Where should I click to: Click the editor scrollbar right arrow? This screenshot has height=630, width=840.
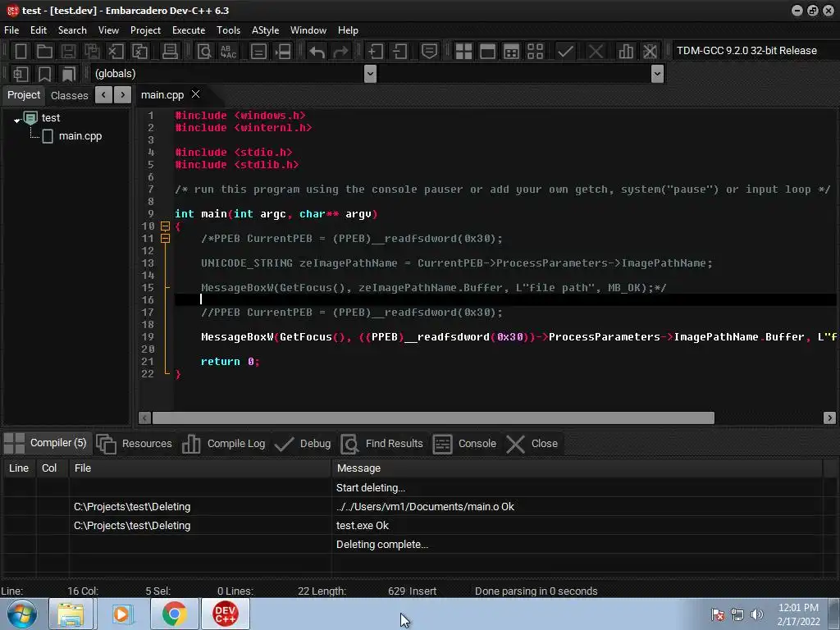coord(829,418)
